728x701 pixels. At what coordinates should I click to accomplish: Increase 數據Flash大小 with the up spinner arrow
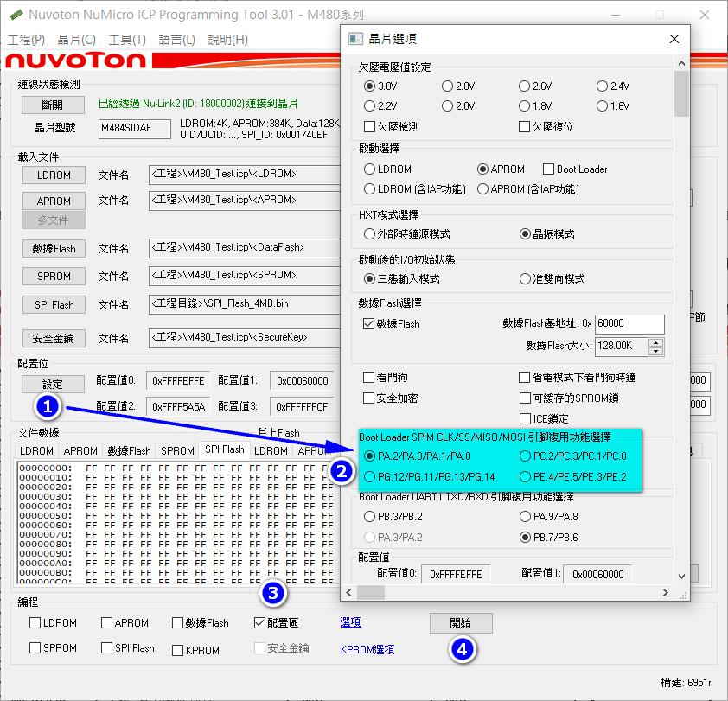point(655,342)
